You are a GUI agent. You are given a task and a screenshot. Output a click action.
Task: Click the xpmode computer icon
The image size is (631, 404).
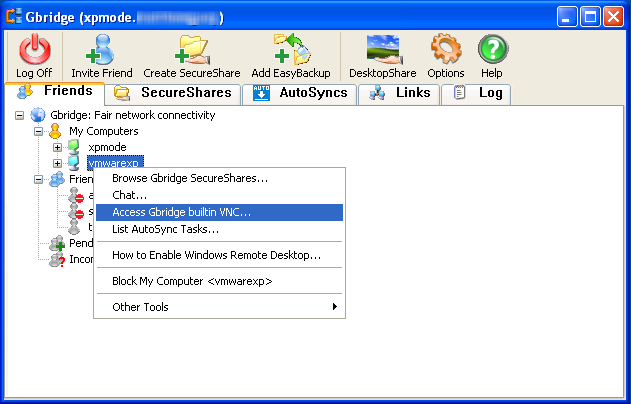74,147
